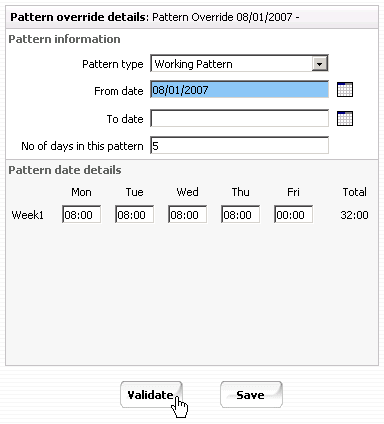The width and height of the screenshot is (384, 424).
Task: Click the Total column header
Action: [355, 192]
